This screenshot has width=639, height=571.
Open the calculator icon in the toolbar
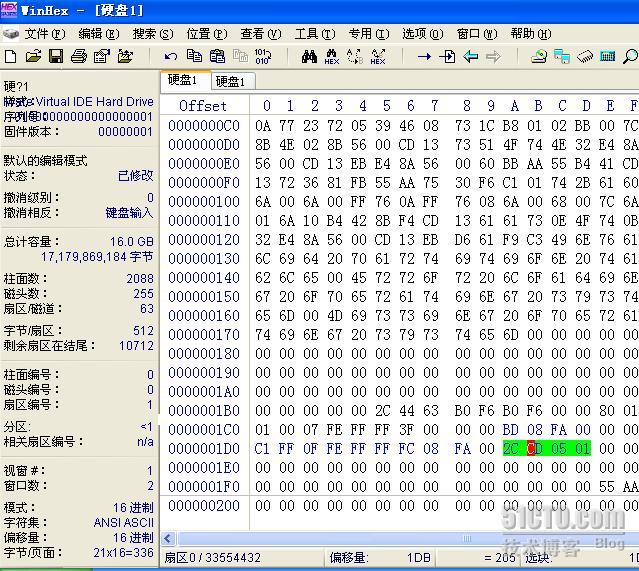click(x=607, y=56)
